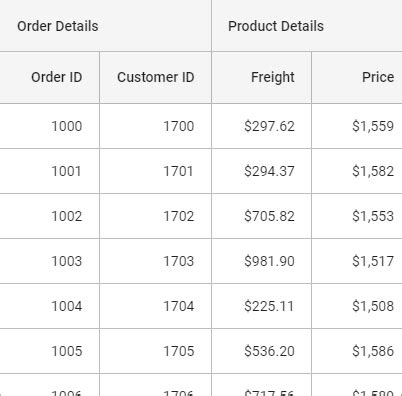Select the Price cell $1,586
Screen dimensions: 402x396
[357, 351]
